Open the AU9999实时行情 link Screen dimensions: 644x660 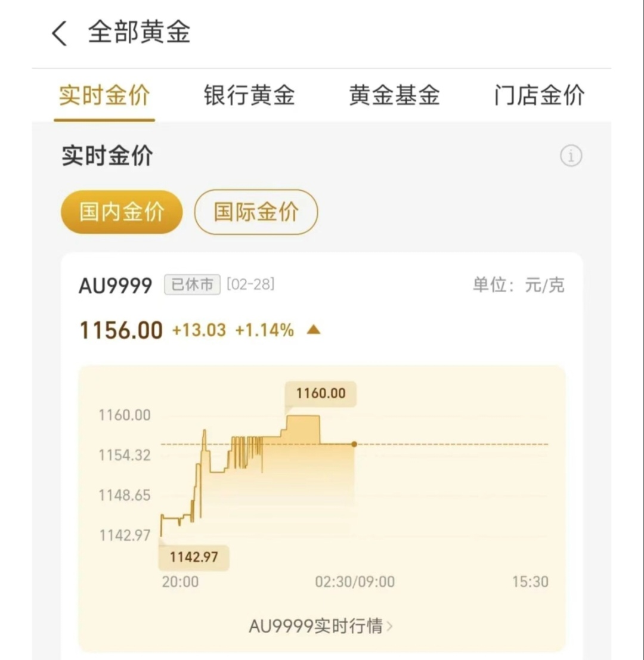coord(315,626)
